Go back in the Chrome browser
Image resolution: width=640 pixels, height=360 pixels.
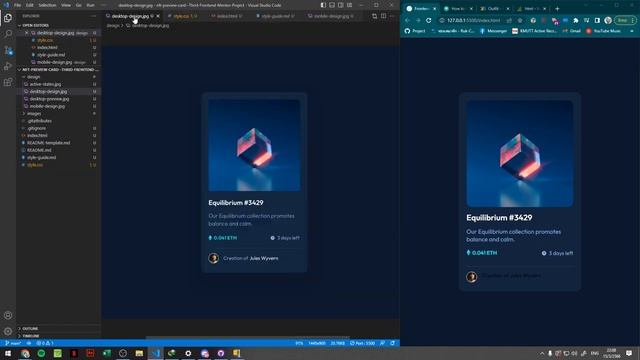click(x=407, y=20)
